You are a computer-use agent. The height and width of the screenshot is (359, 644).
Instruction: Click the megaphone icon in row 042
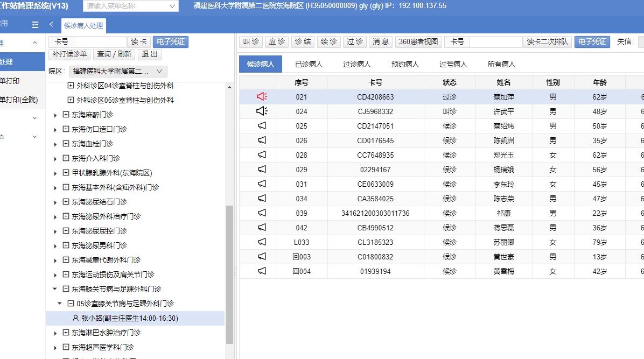[x=262, y=228]
